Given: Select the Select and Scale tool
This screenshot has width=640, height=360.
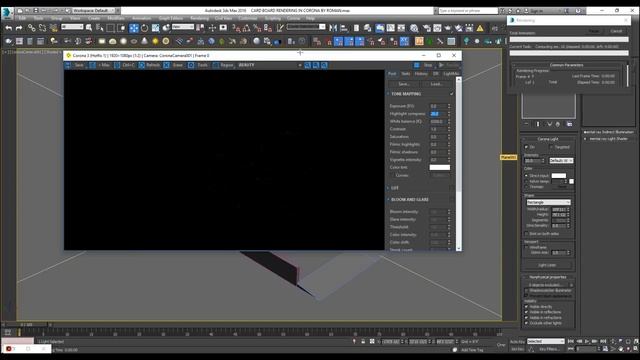Looking at the screenshot, I should click(156, 28).
